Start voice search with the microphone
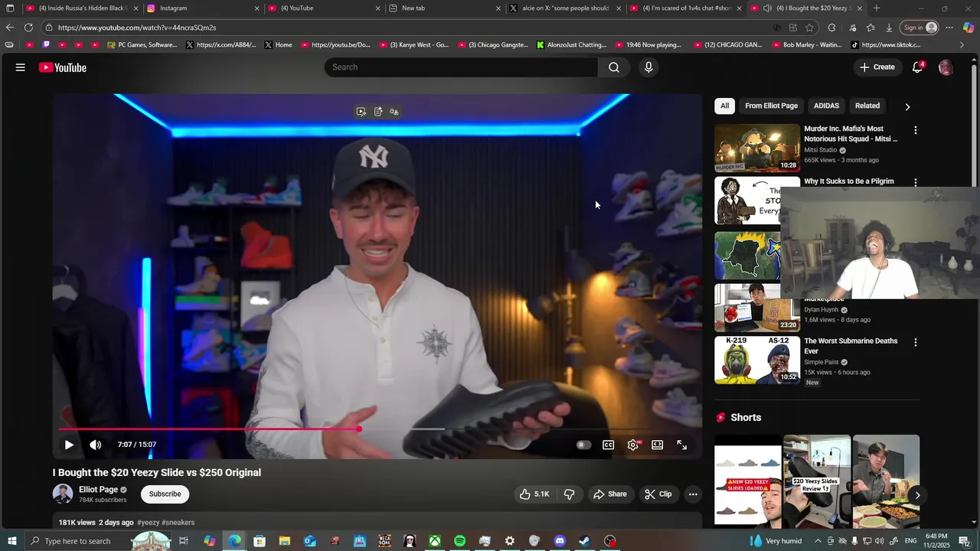 click(648, 67)
